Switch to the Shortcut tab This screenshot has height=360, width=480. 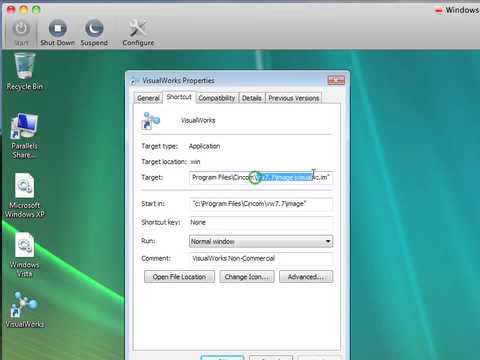pos(179,97)
